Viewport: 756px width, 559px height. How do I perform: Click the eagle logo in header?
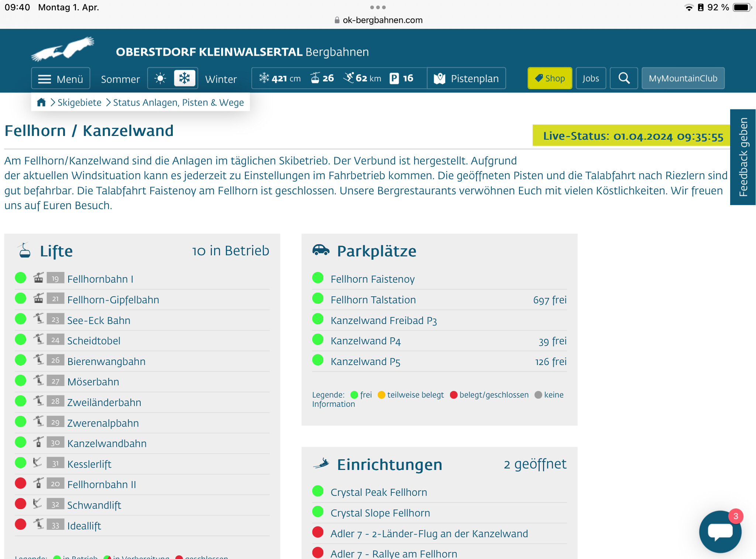[63, 49]
